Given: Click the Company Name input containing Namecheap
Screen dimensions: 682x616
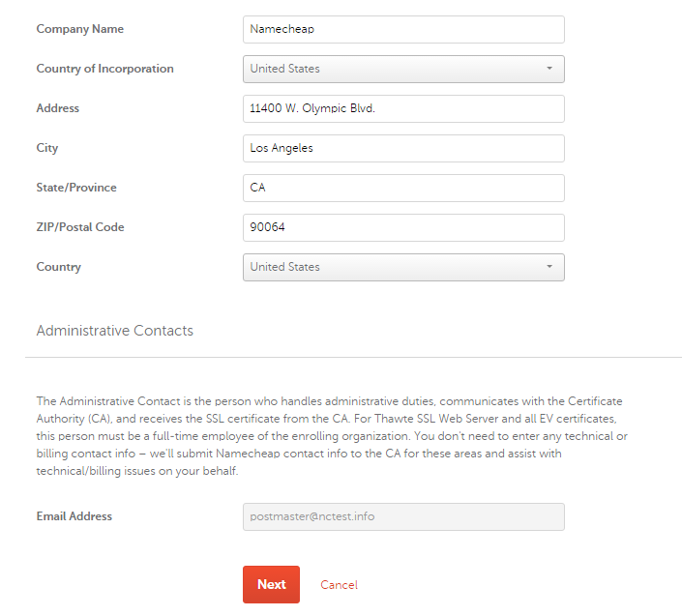Looking at the screenshot, I should (403, 30).
